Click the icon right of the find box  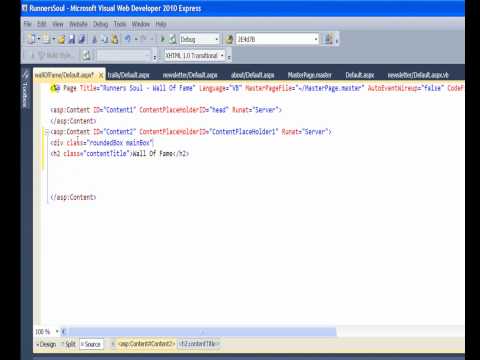[x=329, y=39]
